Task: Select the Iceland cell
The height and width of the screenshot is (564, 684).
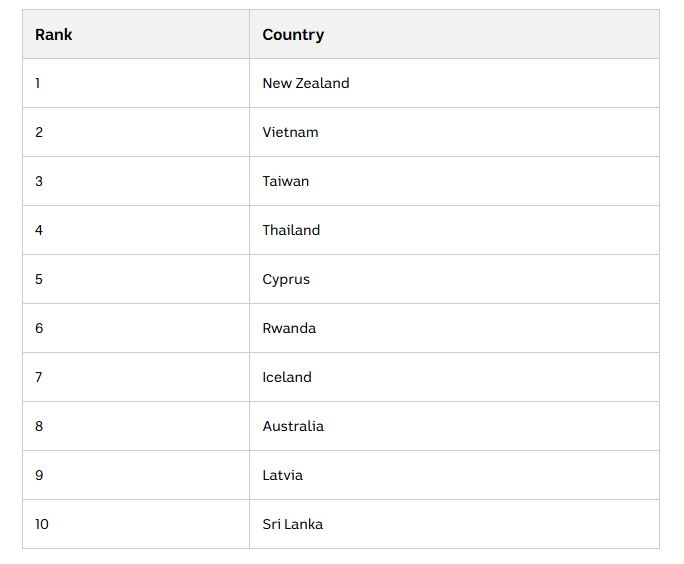Action: pyautogui.click(x=454, y=377)
